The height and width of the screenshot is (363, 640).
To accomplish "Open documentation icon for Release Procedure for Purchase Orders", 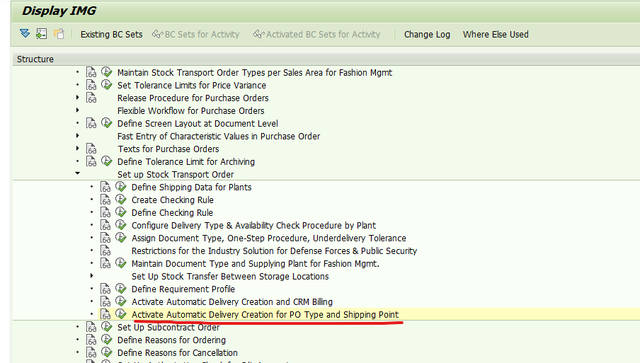I will click(x=91, y=98).
